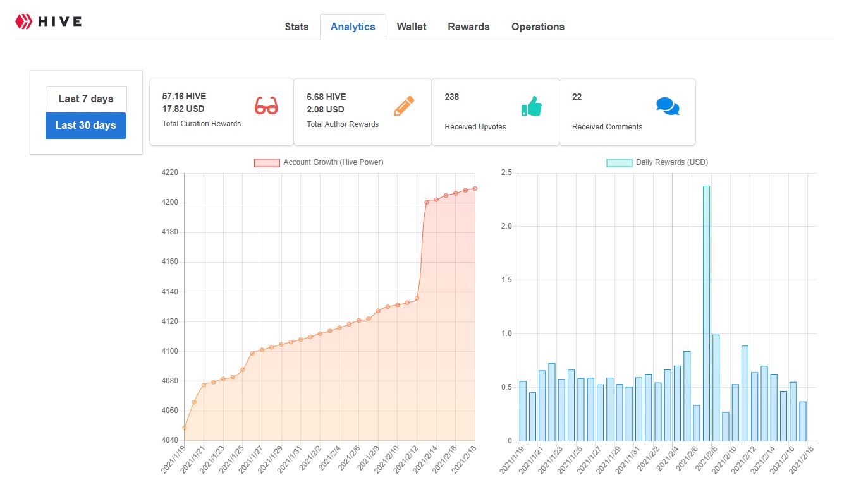
Task: Click the 17.82 USD curation value
Action: tap(183, 109)
